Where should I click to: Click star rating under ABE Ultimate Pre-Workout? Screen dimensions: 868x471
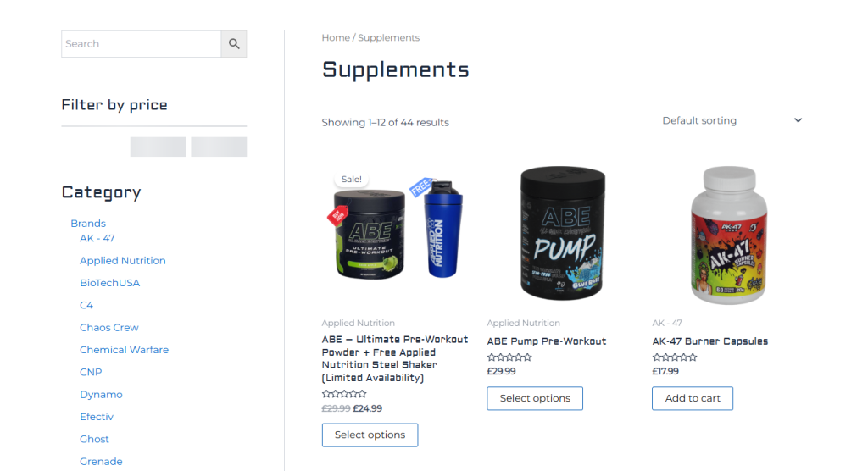click(x=344, y=394)
